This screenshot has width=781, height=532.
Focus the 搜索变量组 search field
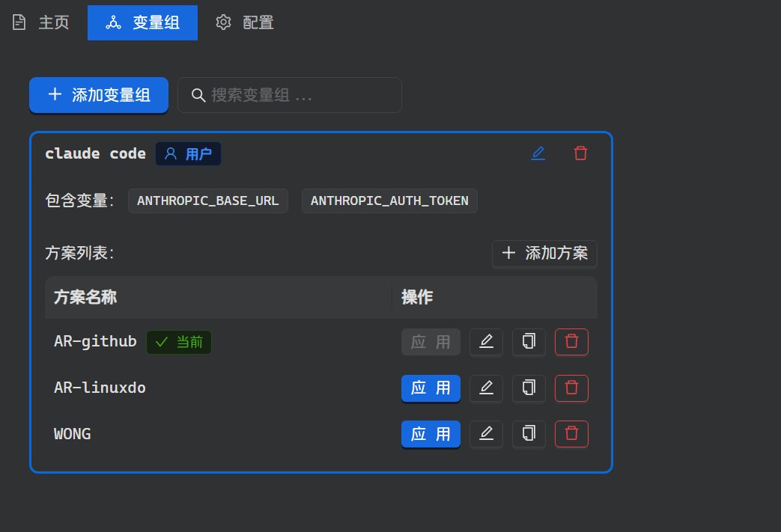[300, 95]
